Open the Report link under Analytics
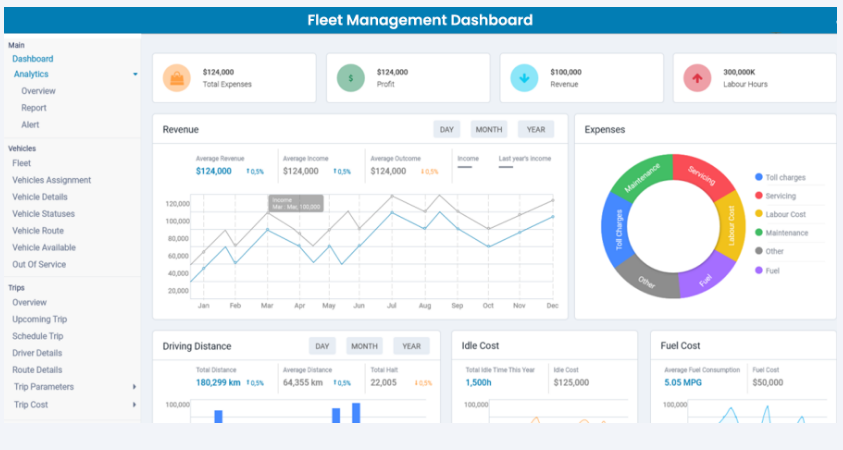The width and height of the screenshot is (843, 450). (34, 108)
